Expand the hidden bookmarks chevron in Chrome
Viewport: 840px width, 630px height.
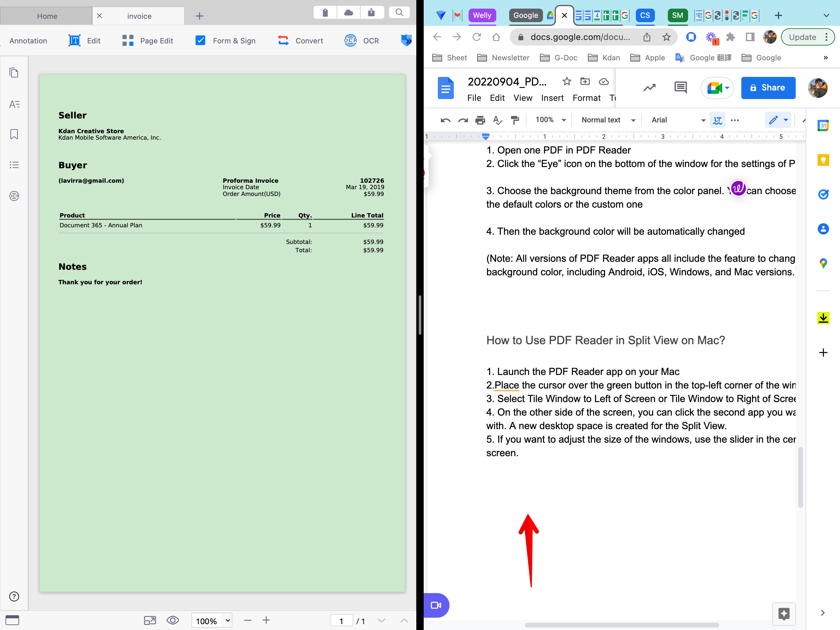coord(826,58)
